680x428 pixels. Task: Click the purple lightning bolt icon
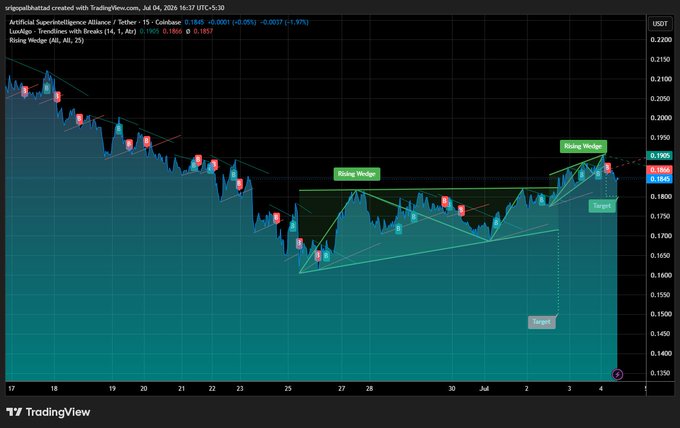617,374
